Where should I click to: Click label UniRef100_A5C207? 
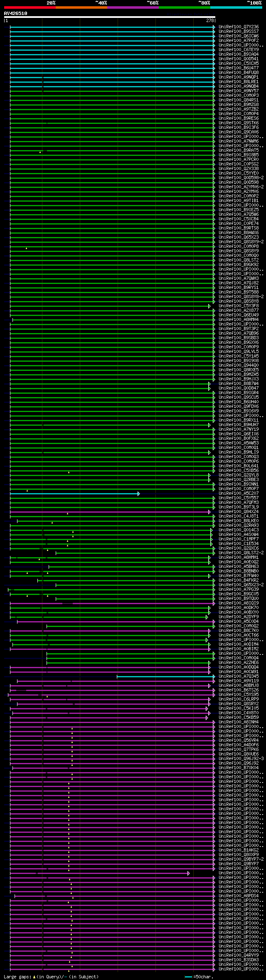[239, 494]
